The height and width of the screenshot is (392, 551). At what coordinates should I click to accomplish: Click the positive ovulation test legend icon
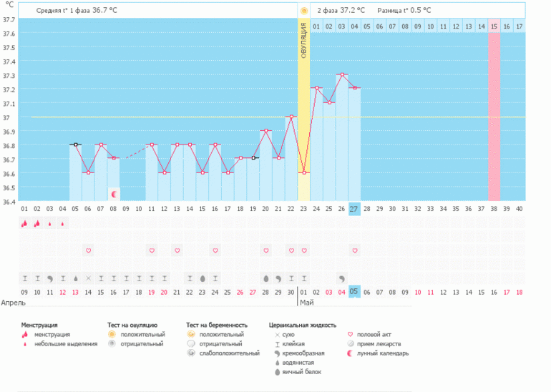click(112, 334)
